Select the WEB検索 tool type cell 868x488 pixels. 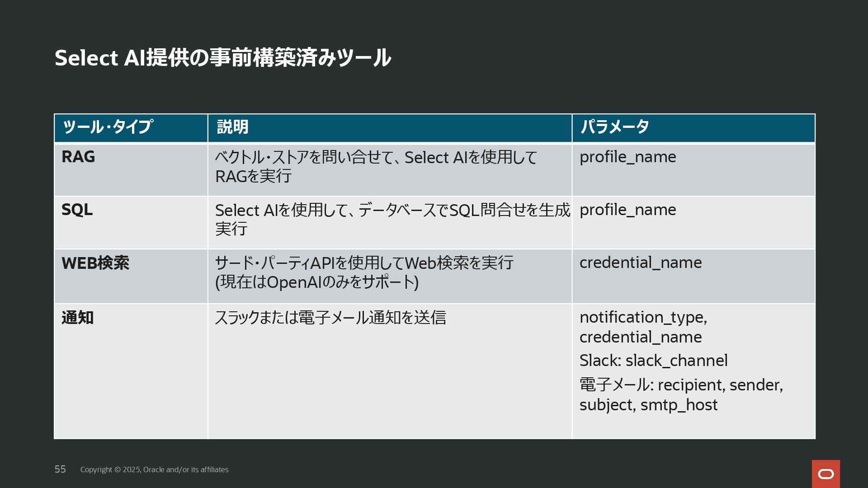coord(95,263)
